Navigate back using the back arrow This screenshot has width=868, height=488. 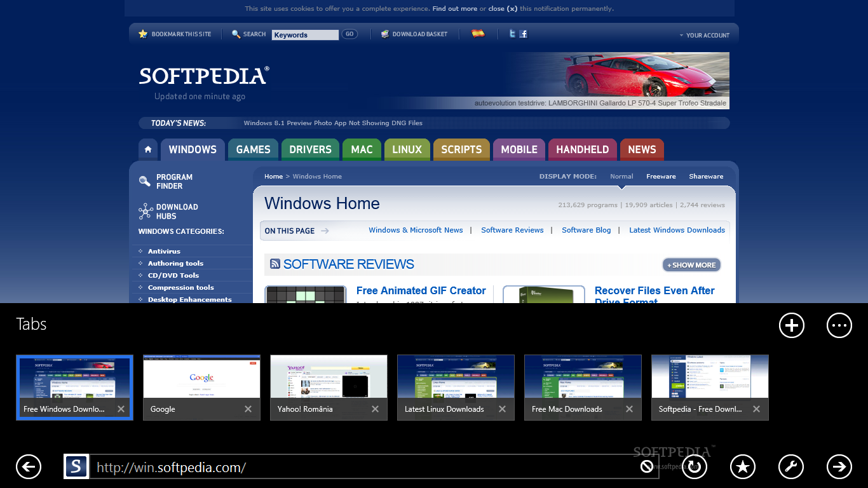coord(29,466)
